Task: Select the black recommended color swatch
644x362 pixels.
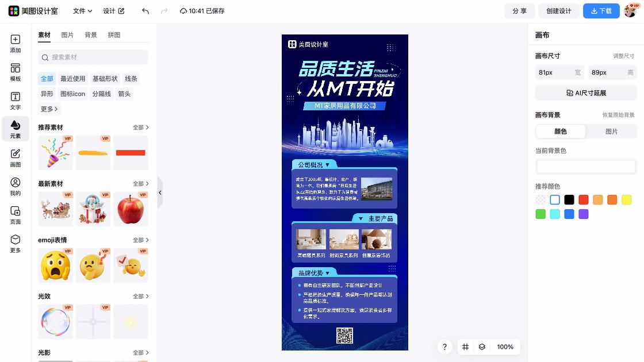Action: click(x=569, y=199)
